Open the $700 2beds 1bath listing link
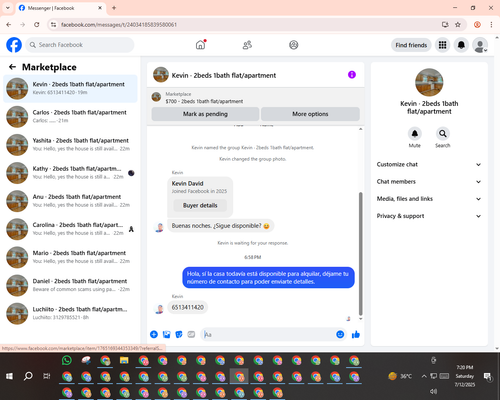Image resolution: width=500 pixels, height=400 pixels. pos(204,101)
